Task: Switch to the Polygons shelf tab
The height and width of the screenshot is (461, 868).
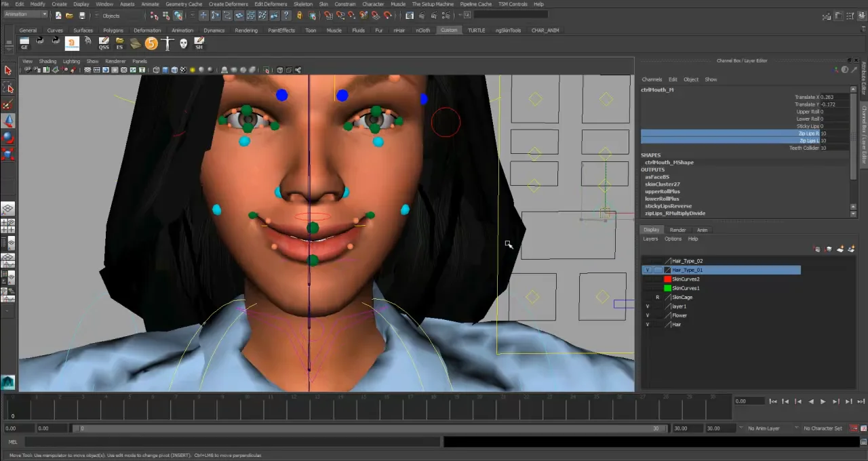Action: (113, 31)
